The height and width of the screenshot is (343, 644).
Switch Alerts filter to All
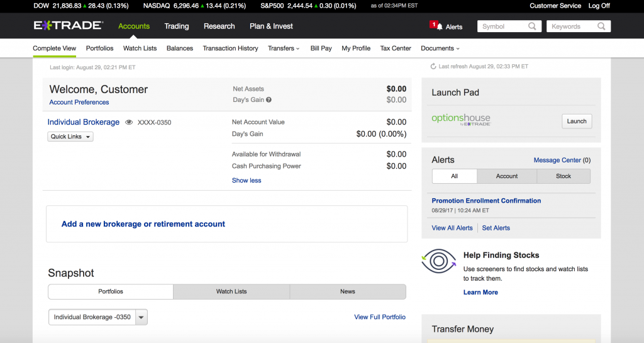click(x=455, y=176)
